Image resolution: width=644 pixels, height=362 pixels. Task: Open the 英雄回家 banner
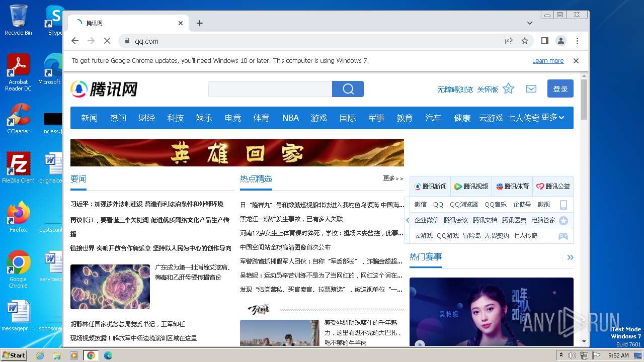click(237, 153)
